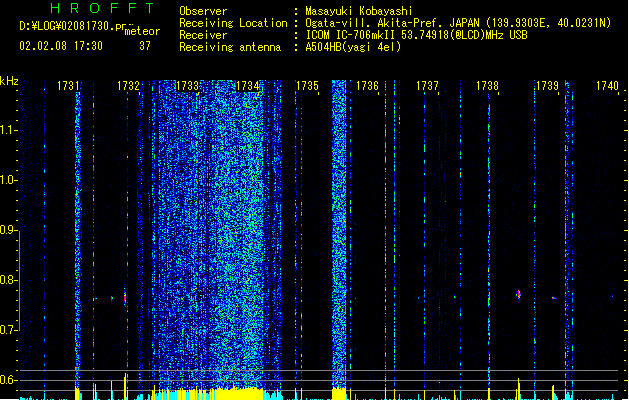This screenshot has width=629, height=400.
Task: Click the 'meteor' counter label
Action: [142, 31]
